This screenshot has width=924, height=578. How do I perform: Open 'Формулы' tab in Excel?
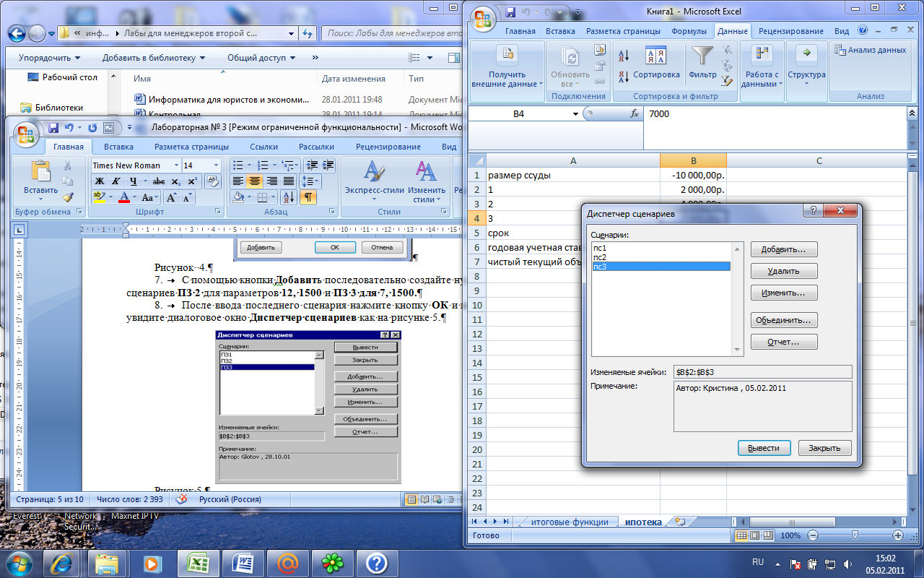click(689, 31)
